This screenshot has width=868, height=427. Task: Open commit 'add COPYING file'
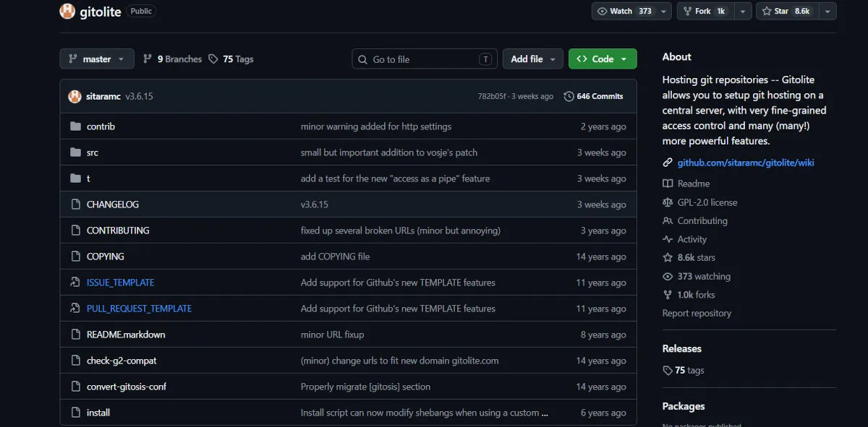coord(335,256)
